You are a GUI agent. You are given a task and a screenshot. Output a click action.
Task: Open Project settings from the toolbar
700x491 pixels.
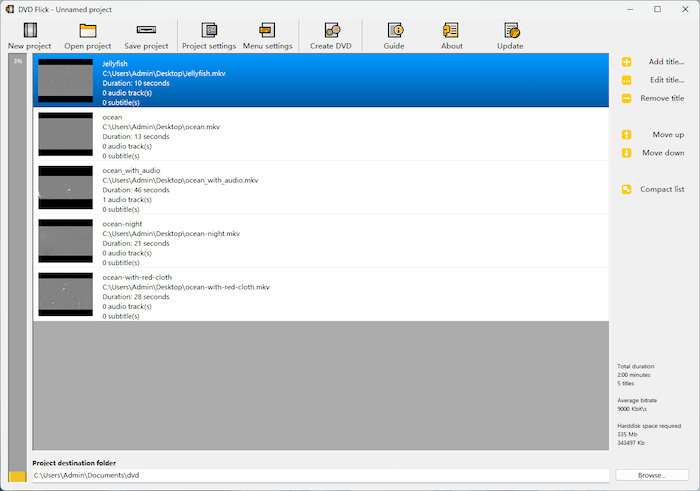coord(208,33)
